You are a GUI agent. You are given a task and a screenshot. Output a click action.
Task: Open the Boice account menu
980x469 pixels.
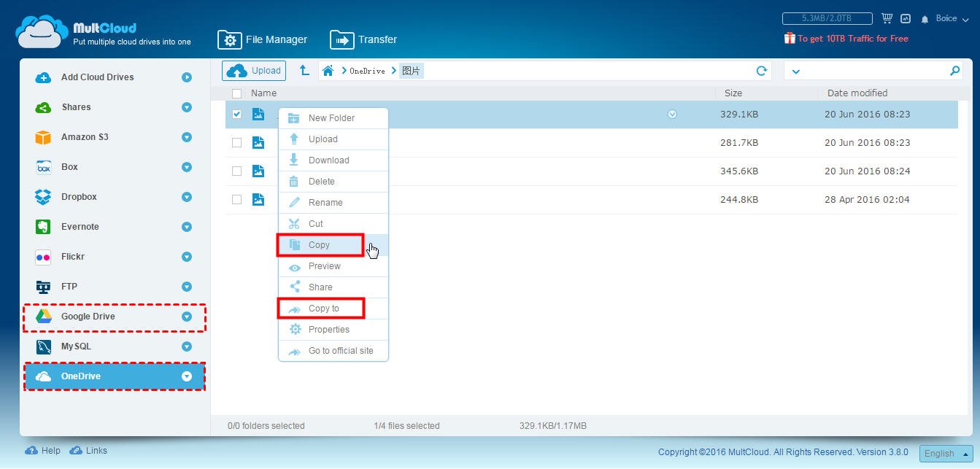coord(951,19)
